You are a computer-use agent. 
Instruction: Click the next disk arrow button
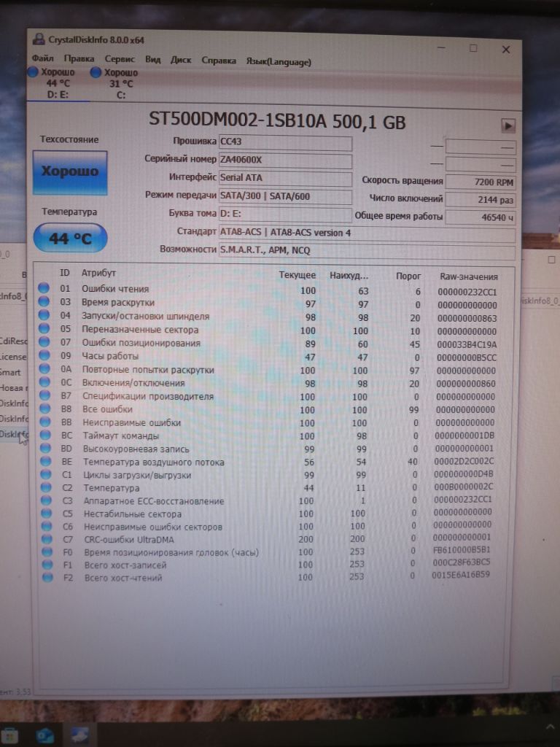tap(508, 125)
